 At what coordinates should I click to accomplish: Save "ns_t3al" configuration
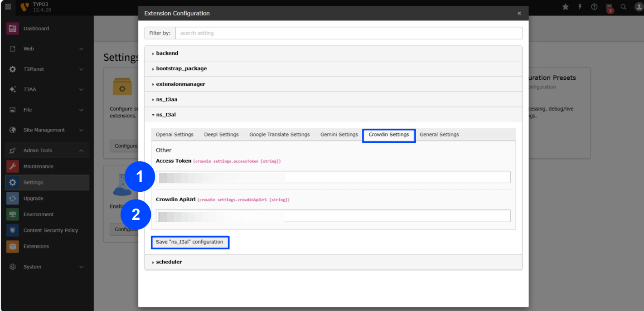click(x=189, y=242)
